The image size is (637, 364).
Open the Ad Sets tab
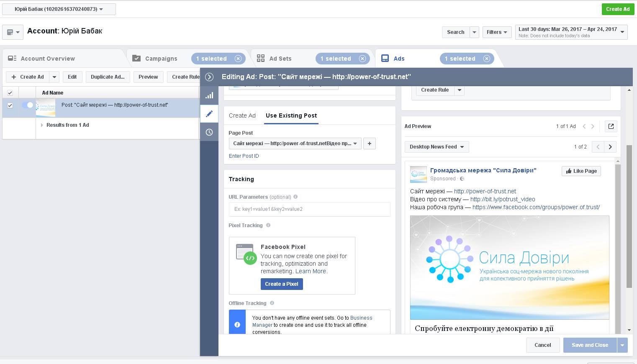click(280, 59)
